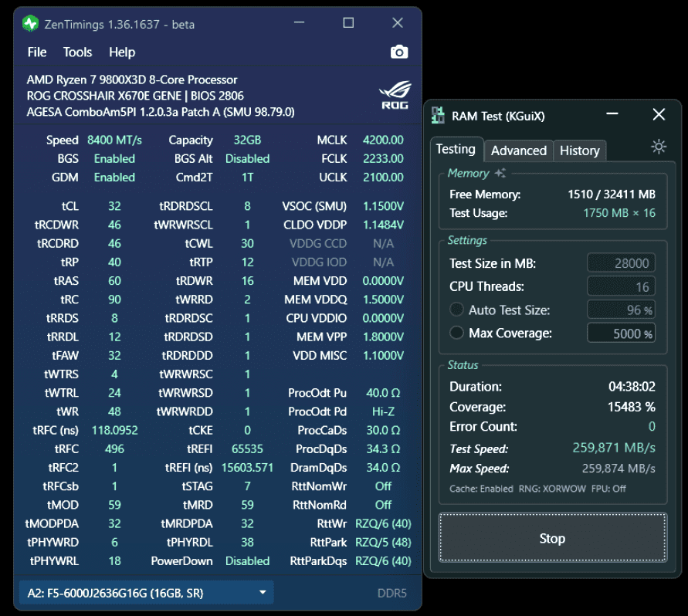688x616 pixels.
Task: Switch to the Advanced tab
Action: 519,151
